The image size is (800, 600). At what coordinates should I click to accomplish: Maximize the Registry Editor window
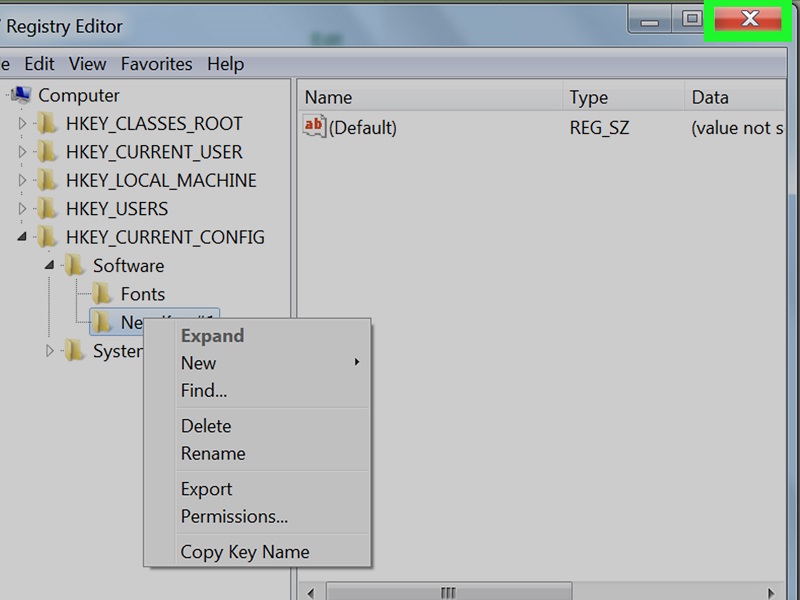click(692, 19)
